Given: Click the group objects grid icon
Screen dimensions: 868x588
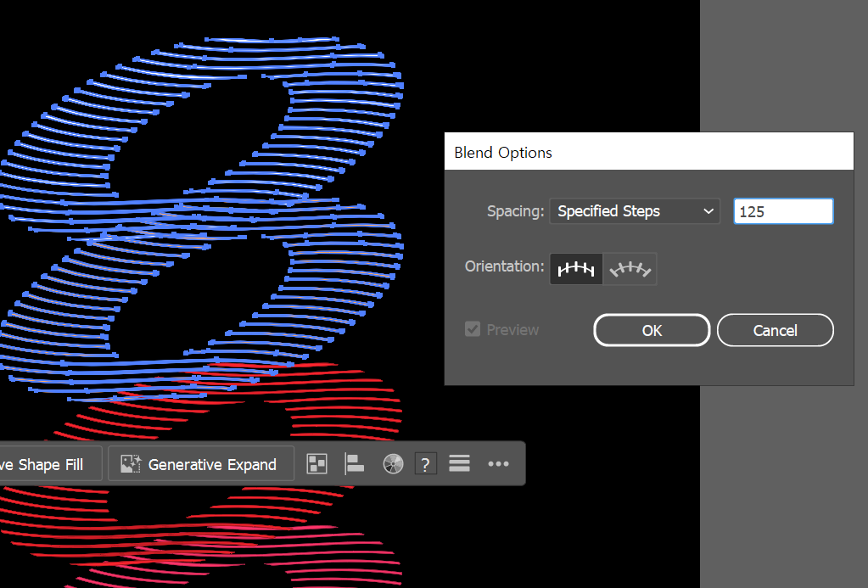Looking at the screenshot, I should tap(316, 464).
